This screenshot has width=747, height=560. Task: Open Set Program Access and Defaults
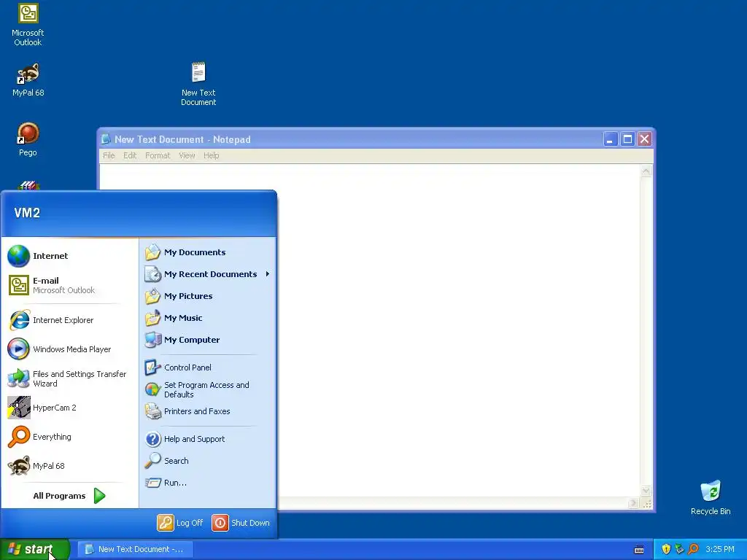[x=208, y=389]
